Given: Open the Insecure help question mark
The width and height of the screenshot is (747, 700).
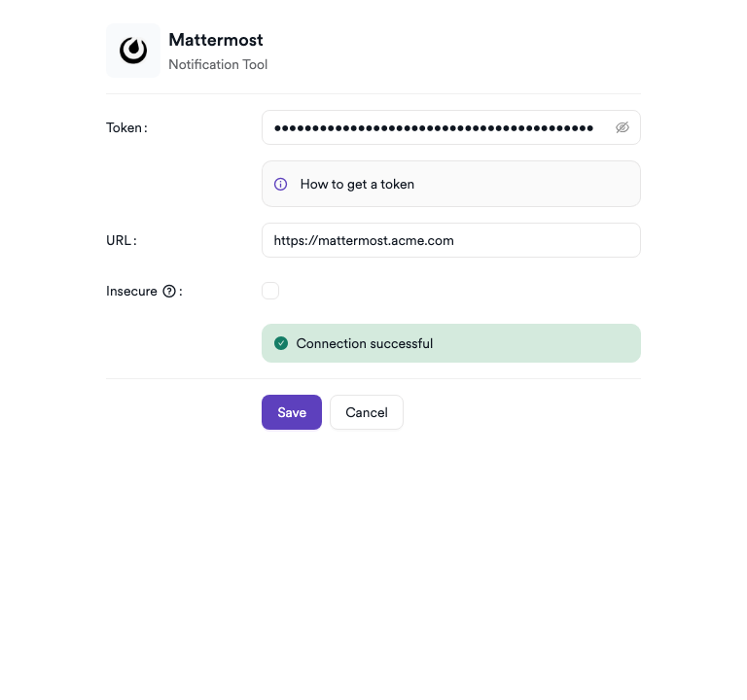Looking at the screenshot, I should [x=169, y=291].
